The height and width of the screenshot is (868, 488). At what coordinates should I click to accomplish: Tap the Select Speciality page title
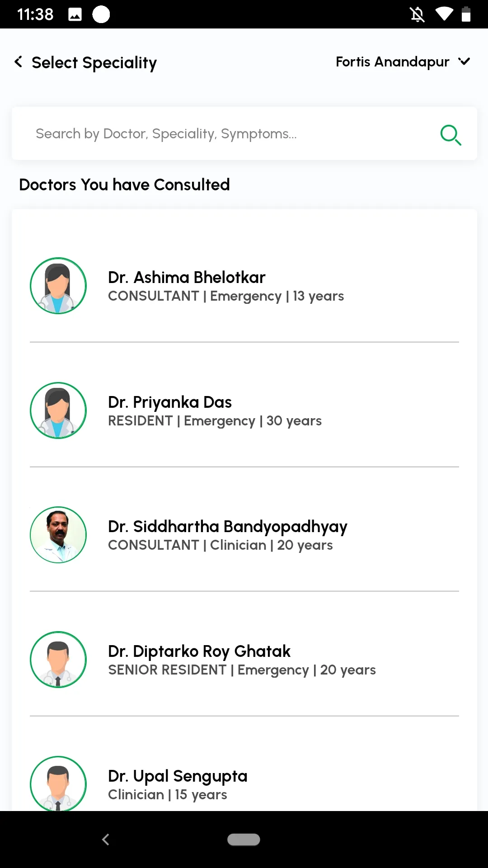(x=94, y=62)
